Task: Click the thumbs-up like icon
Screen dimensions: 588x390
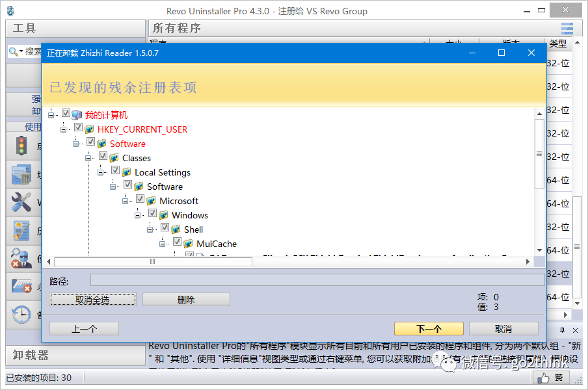Action: click(543, 378)
